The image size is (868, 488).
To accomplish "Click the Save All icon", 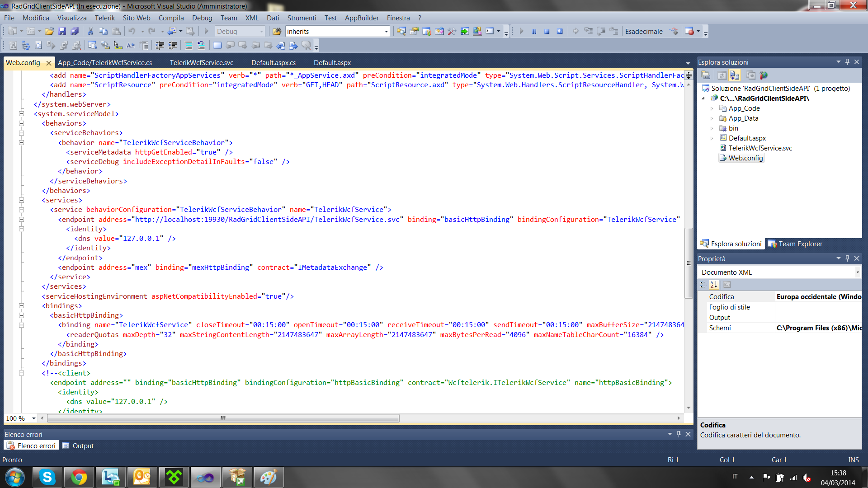I will tap(75, 31).
